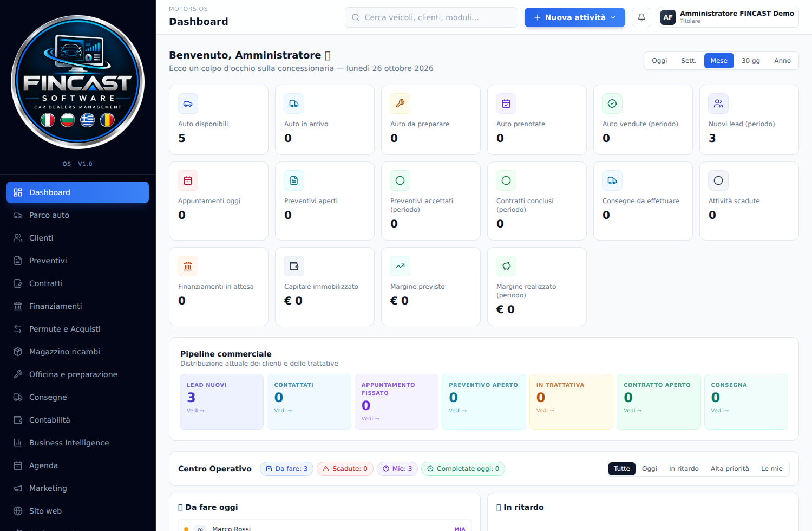This screenshot has height=531, width=812.
Task: Click the Finanziamenti in attesa bank icon
Action: pyautogui.click(x=188, y=266)
